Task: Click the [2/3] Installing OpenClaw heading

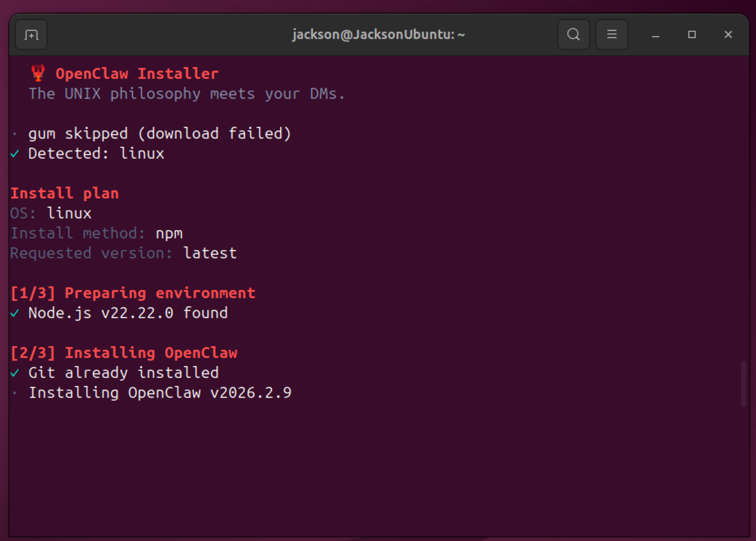Action: [x=124, y=353]
